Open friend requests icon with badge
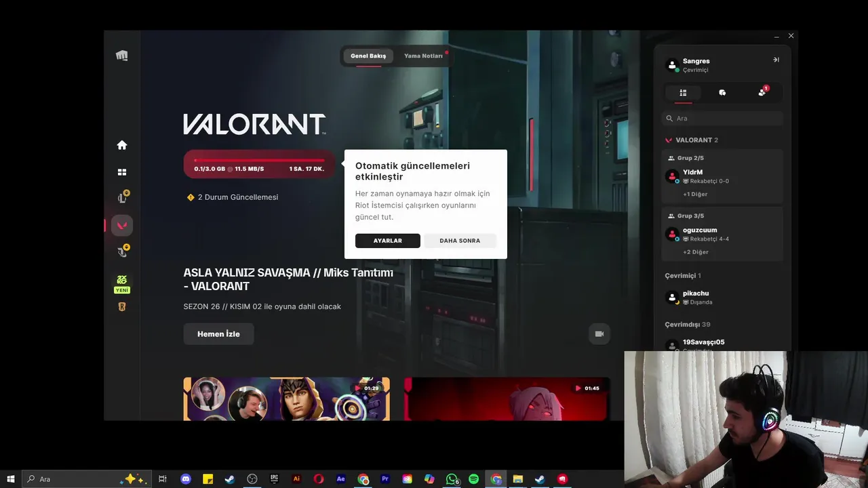 click(x=762, y=92)
